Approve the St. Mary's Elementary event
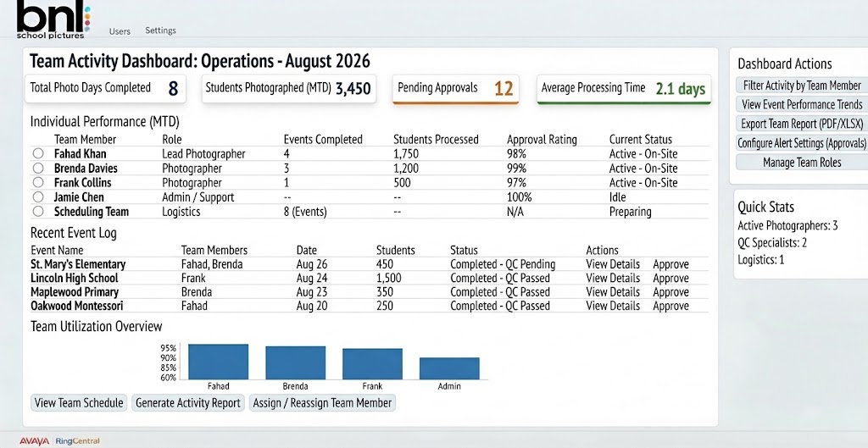The height and width of the screenshot is (448, 868). 671,264
